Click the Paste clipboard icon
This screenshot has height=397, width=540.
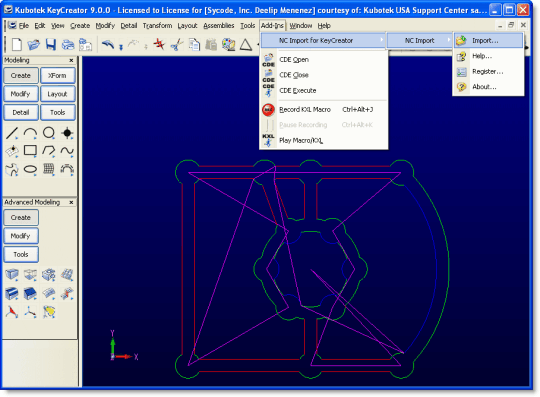(x=211, y=44)
